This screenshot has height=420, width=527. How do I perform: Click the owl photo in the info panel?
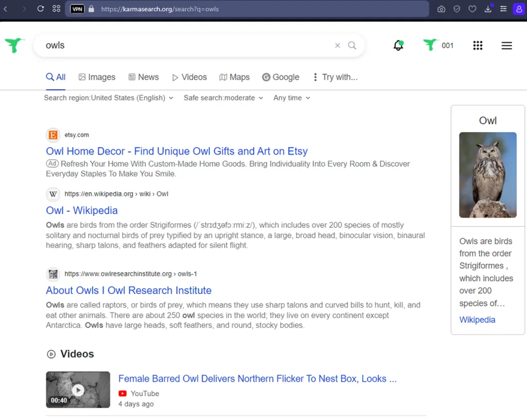(488, 175)
